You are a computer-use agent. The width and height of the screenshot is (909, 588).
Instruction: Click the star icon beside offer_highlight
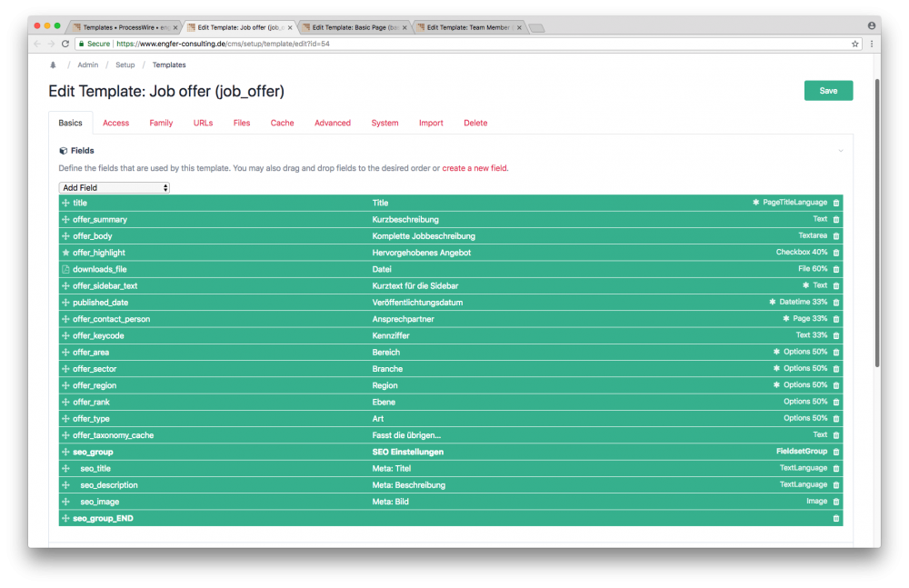point(65,253)
